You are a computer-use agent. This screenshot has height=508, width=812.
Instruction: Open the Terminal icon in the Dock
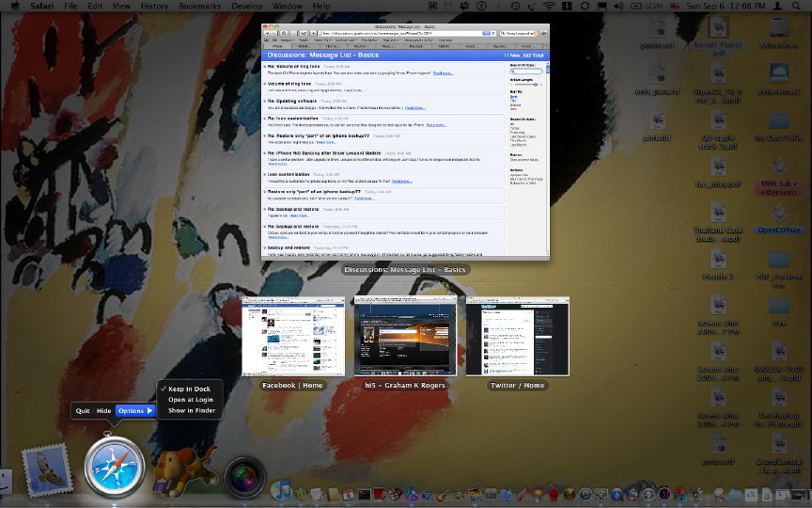click(365, 494)
